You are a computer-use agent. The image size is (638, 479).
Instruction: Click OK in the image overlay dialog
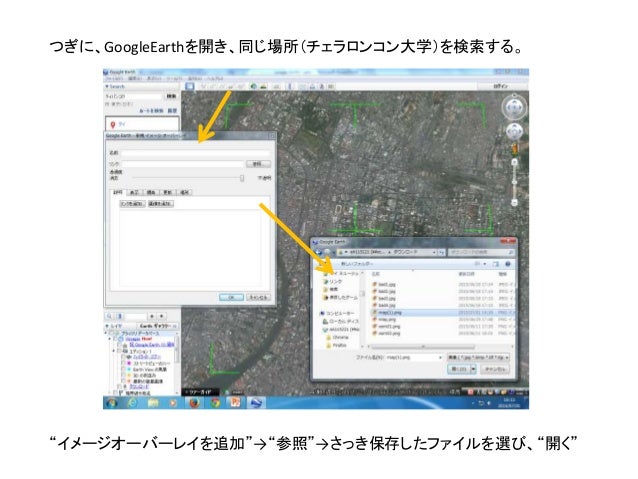coord(231,297)
